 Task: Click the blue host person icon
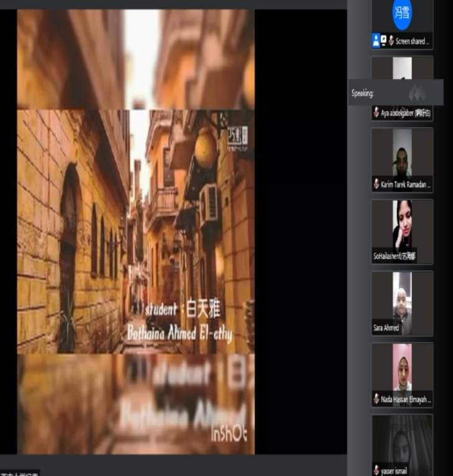pyautogui.click(x=376, y=42)
